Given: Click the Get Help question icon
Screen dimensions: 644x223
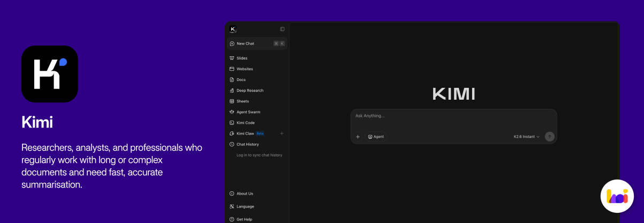Looking at the screenshot, I should 232,219.
